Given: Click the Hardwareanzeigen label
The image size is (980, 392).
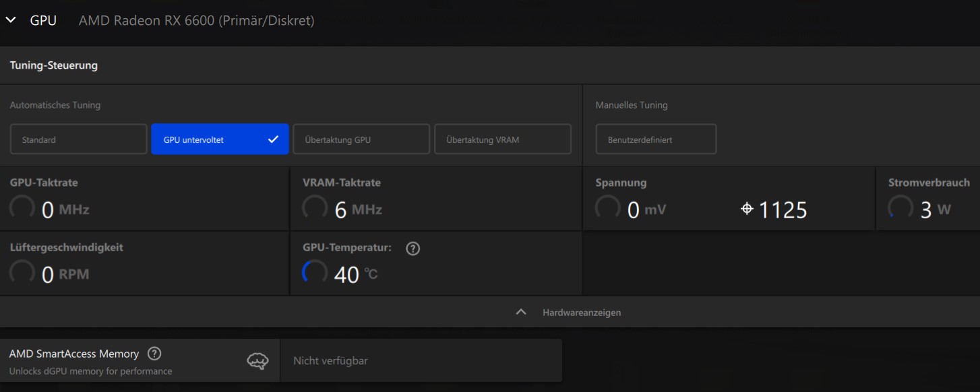Looking at the screenshot, I should point(582,313).
